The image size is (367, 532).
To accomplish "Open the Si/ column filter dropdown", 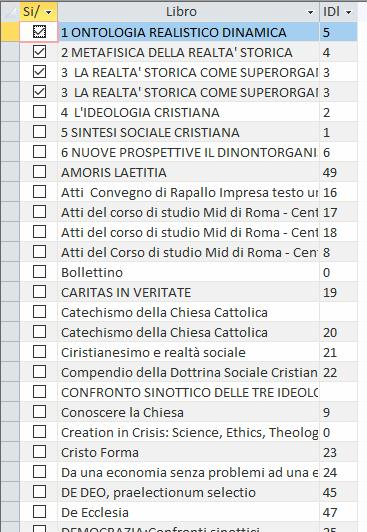I will pos(49,13).
